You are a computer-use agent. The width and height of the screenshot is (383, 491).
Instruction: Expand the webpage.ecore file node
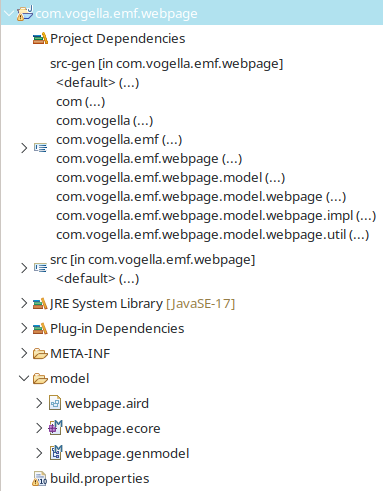click(x=39, y=428)
